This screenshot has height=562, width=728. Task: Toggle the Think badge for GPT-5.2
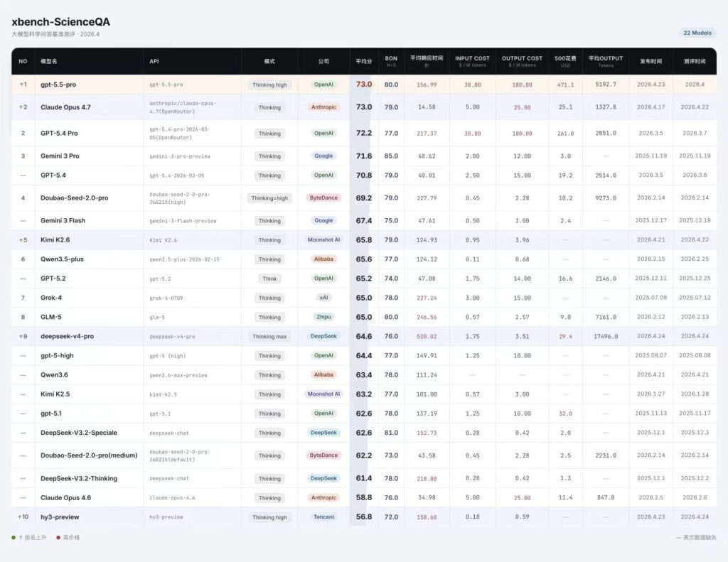(x=269, y=279)
